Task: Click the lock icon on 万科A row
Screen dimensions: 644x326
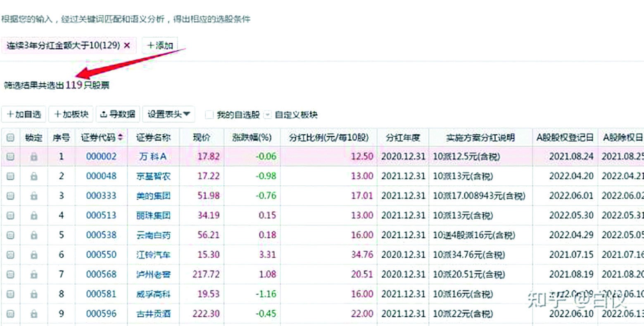Action: [x=34, y=157]
